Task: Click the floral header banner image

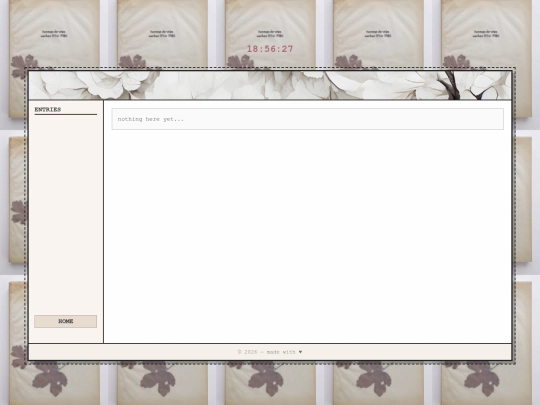Action: point(270,85)
